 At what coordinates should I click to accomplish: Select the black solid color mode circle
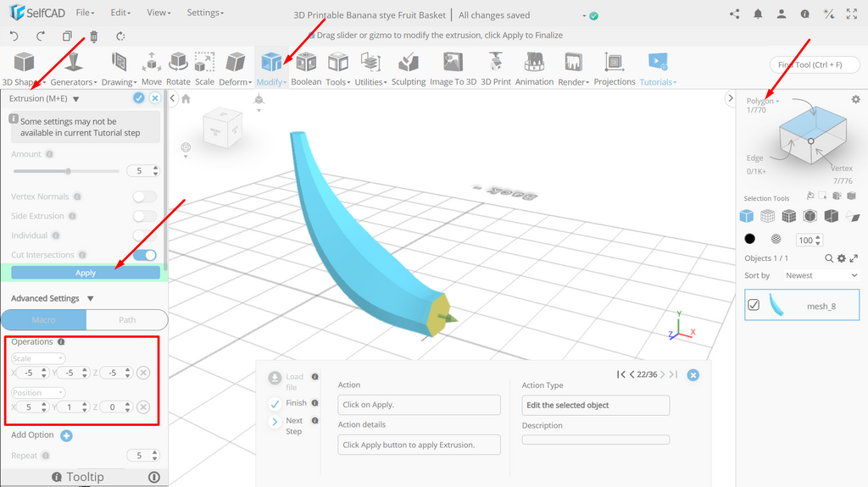click(749, 239)
